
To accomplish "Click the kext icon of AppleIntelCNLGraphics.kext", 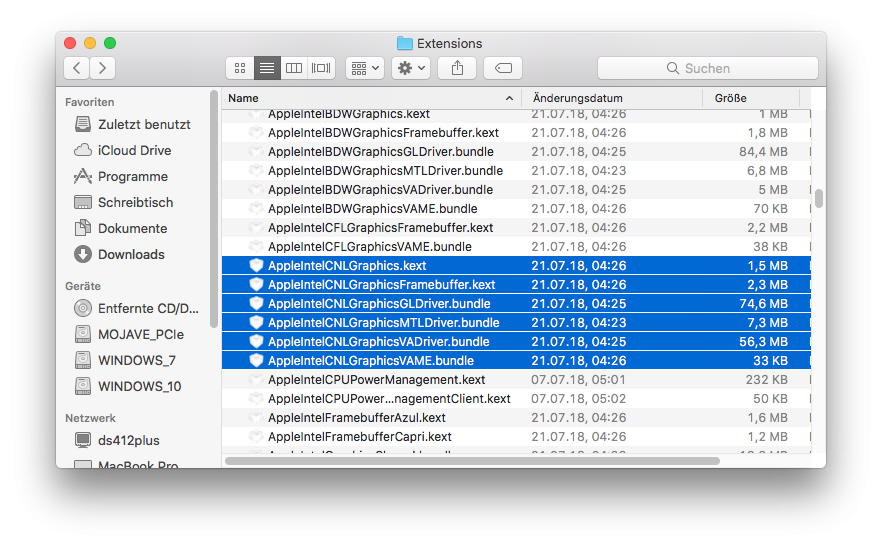I will tap(256, 266).
